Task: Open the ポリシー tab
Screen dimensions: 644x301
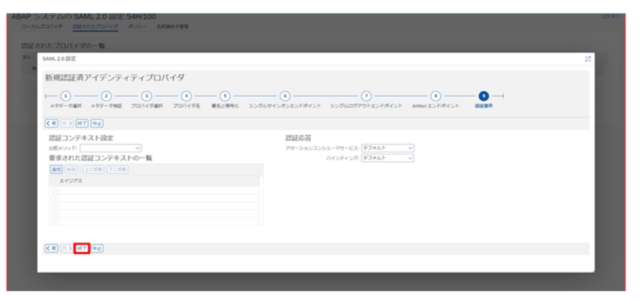Action: 137,26
